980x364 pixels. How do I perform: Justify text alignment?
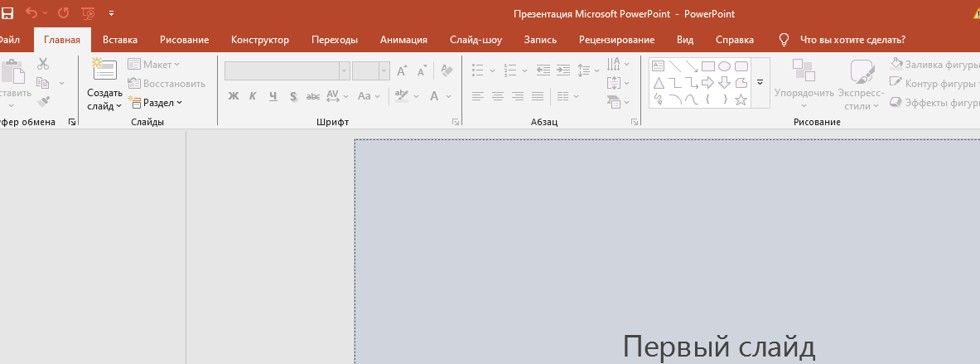point(538,96)
